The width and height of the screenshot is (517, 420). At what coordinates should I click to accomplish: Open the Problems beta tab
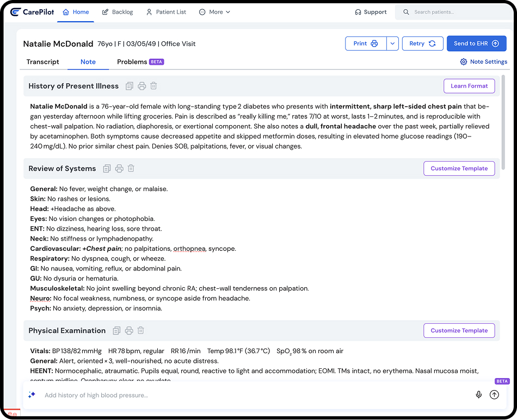tap(131, 62)
